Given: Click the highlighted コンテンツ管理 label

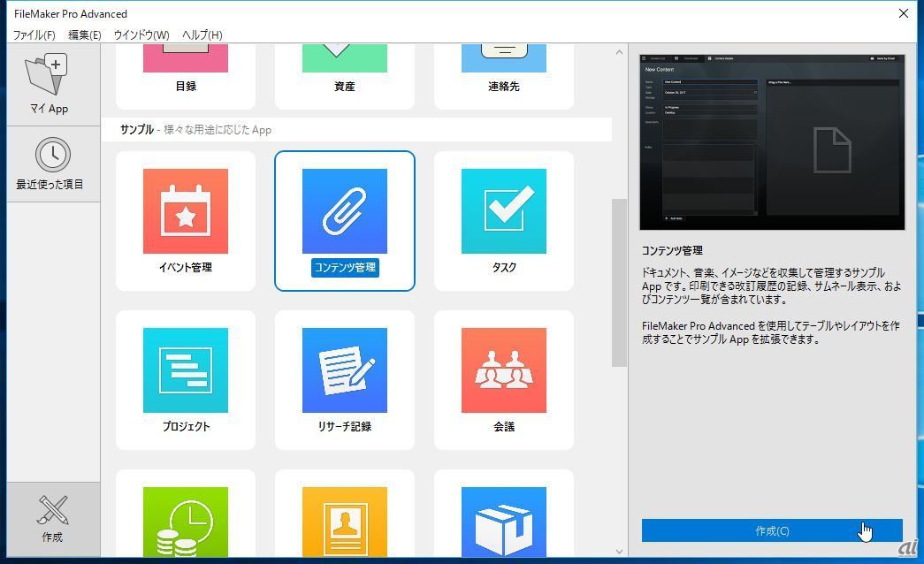Looking at the screenshot, I should [345, 268].
